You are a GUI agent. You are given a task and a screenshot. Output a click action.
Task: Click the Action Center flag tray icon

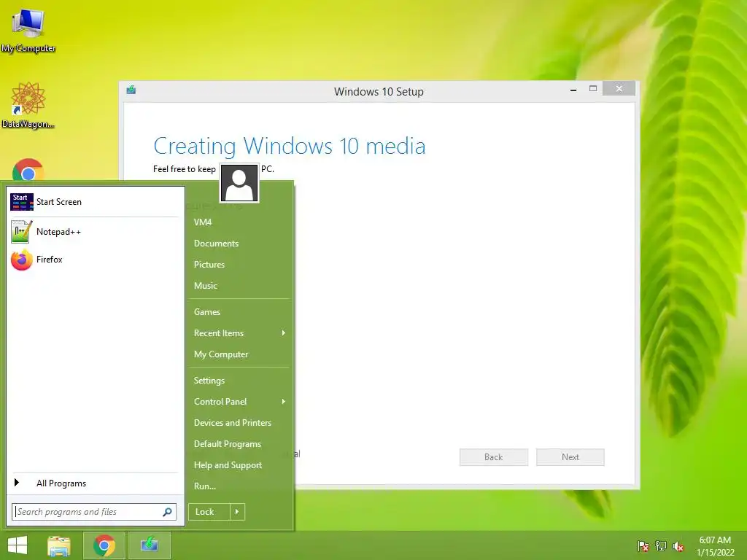[643, 546]
